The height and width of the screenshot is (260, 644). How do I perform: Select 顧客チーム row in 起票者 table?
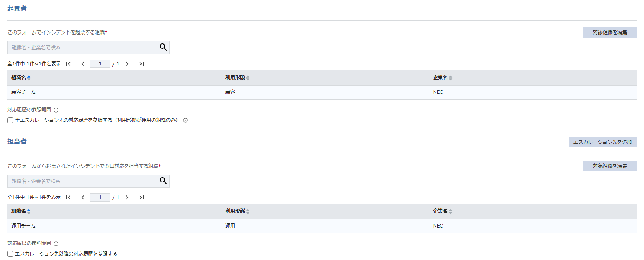pos(24,92)
